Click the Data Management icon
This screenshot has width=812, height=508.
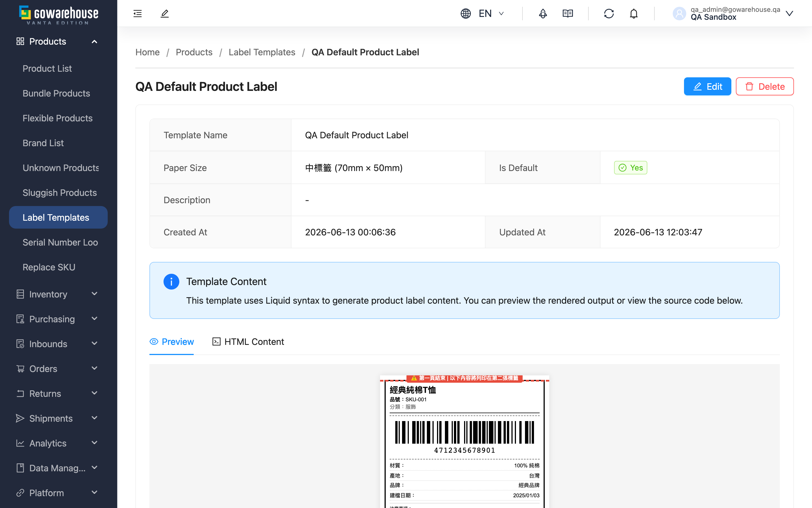[20, 468]
